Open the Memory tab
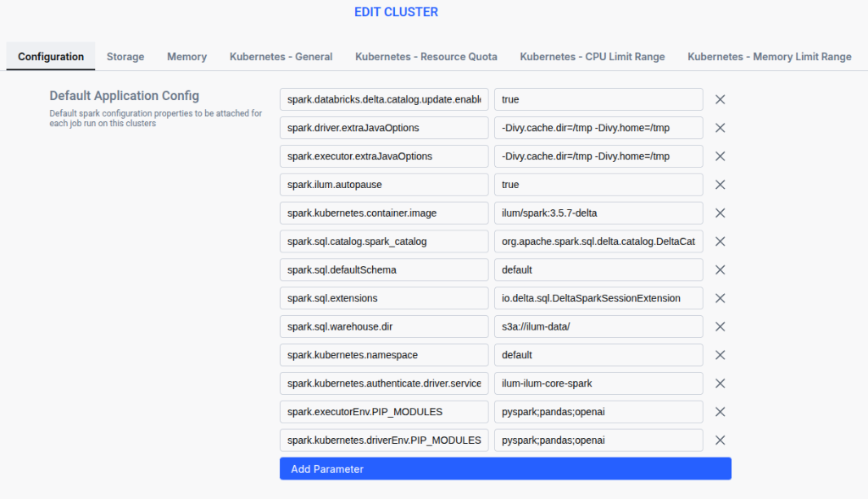 pos(186,57)
